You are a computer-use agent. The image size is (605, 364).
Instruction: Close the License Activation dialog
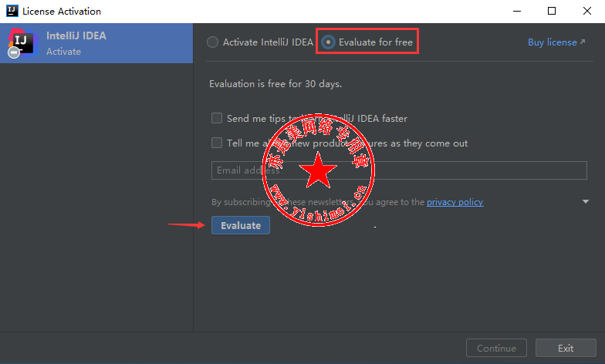(586, 12)
